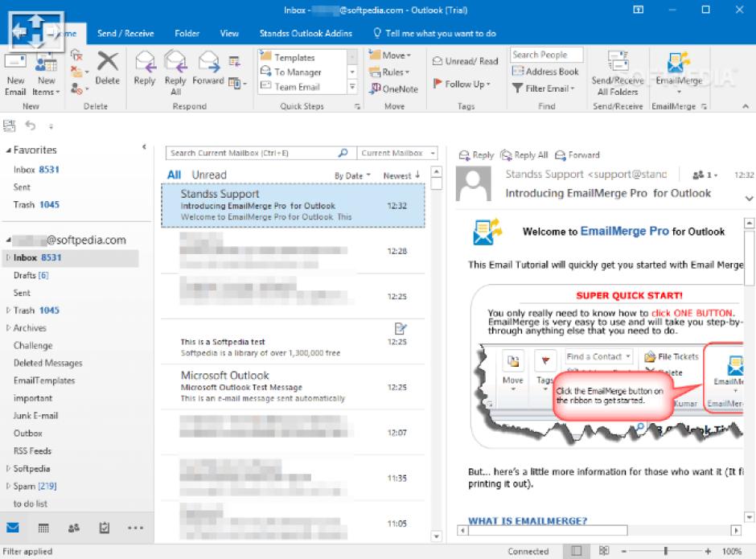Open People view in navigation bar
756x559 pixels.
[x=74, y=528]
